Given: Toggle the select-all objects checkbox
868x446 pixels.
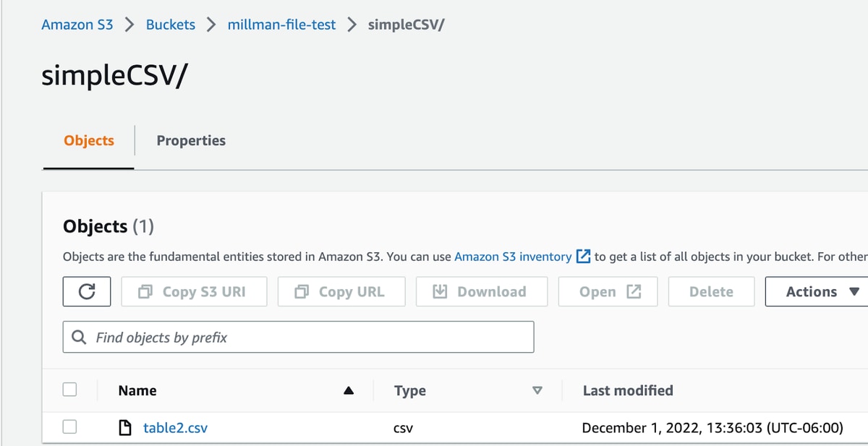Looking at the screenshot, I should pos(69,390).
